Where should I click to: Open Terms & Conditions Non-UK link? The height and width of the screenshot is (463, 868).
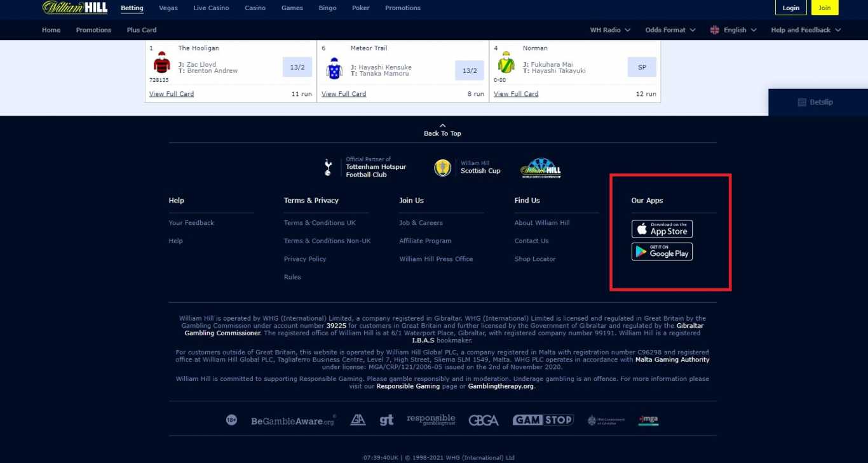tap(327, 241)
